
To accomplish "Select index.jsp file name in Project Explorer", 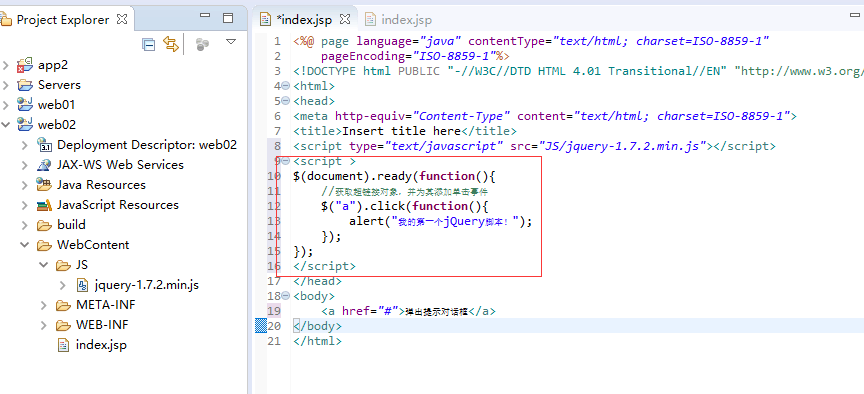I will [101, 346].
